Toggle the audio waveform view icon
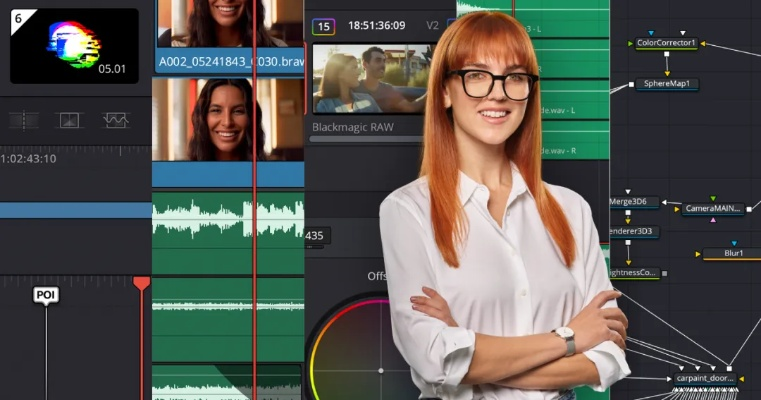761x400 pixels. pyautogui.click(x=116, y=120)
